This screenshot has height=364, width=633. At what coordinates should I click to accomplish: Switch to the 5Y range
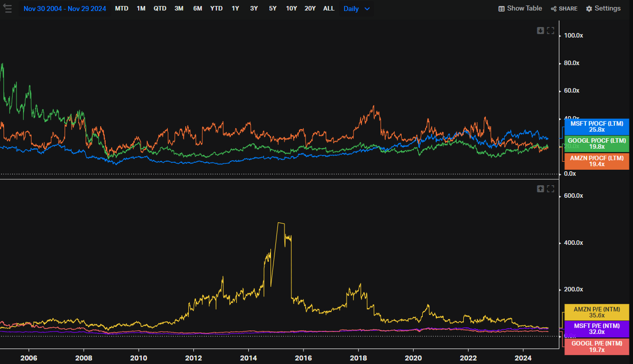pyautogui.click(x=272, y=9)
